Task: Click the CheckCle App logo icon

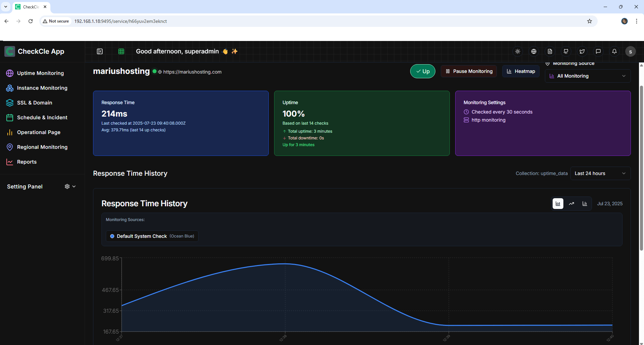Action: pos(10,51)
